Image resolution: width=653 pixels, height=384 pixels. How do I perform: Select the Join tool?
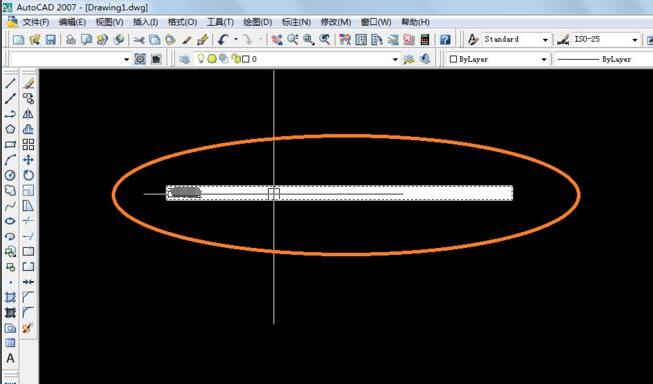coord(28,282)
